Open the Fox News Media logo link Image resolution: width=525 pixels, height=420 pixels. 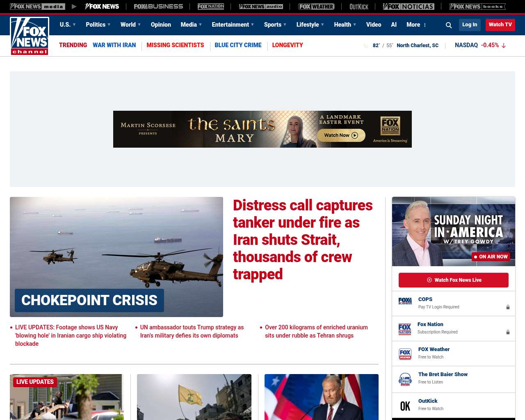click(x=37, y=7)
